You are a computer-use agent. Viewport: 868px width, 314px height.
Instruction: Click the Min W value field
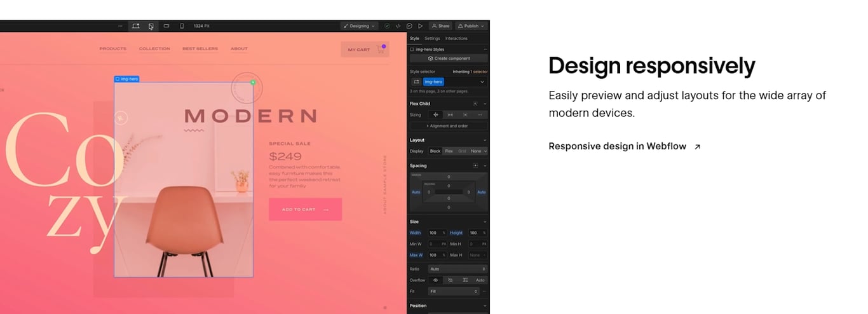click(x=437, y=244)
